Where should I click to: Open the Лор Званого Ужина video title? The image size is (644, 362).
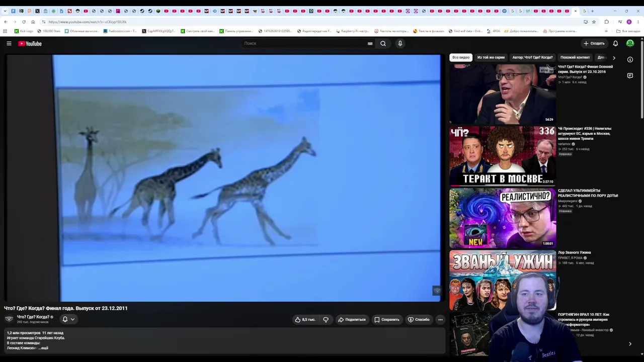575,252
